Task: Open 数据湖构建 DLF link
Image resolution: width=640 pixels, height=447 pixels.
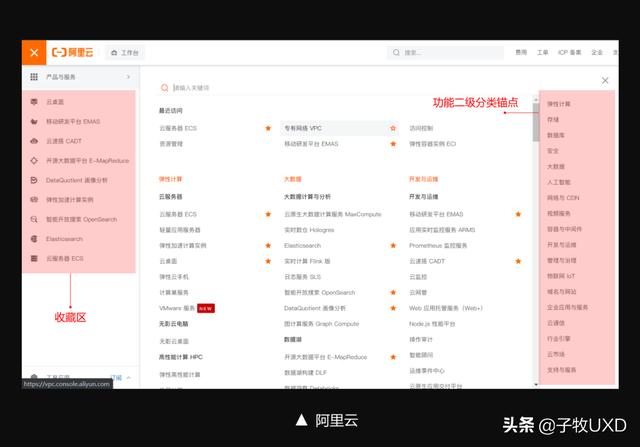Action: [x=305, y=372]
